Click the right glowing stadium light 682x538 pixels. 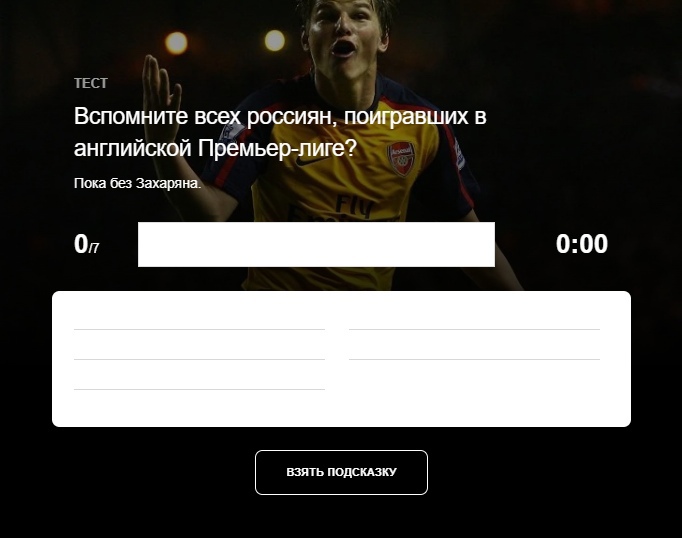coord(275,40)
